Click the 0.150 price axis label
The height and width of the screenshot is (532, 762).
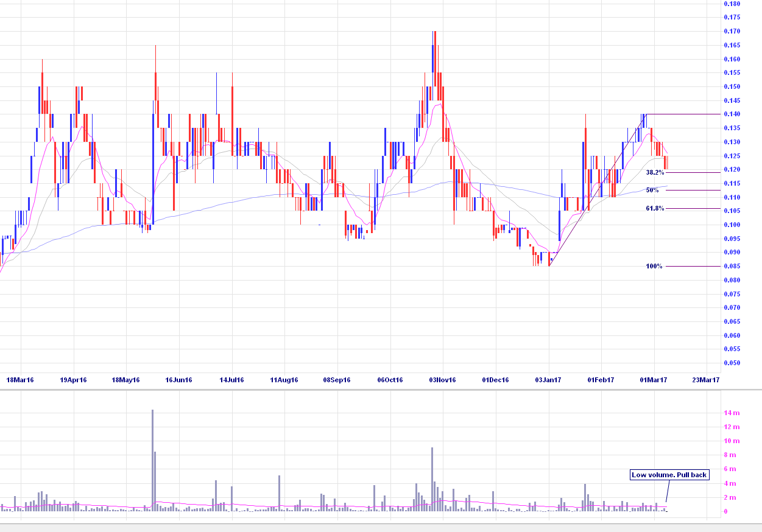[x=732, y=86]
